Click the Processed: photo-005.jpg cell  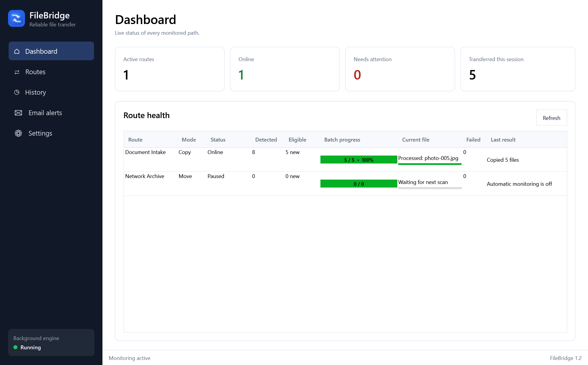(428, 158)
